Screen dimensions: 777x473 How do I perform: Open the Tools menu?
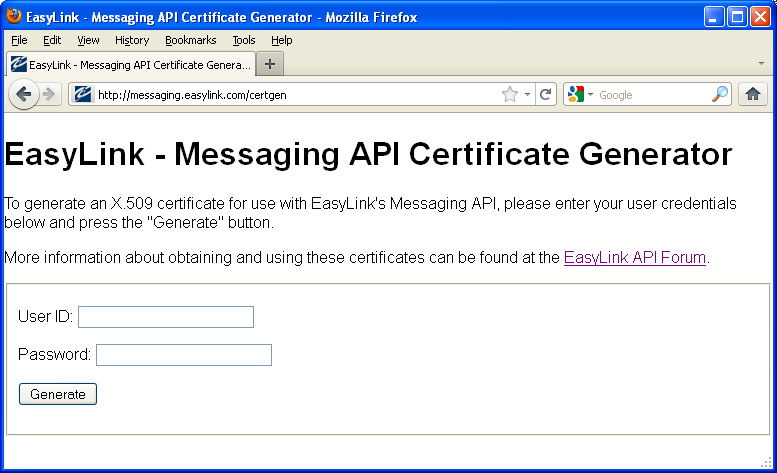coord(244,40)
